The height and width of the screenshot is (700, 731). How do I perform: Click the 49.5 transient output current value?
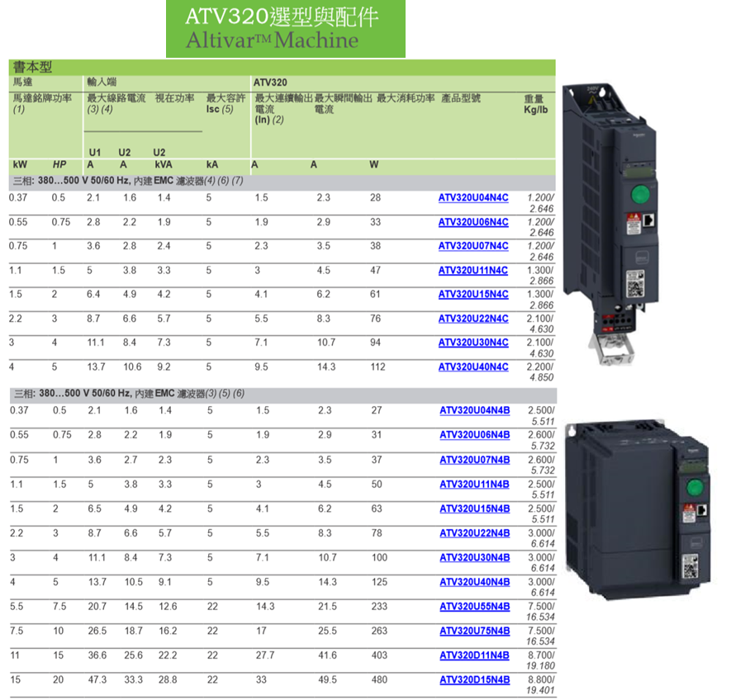(328, 680)
